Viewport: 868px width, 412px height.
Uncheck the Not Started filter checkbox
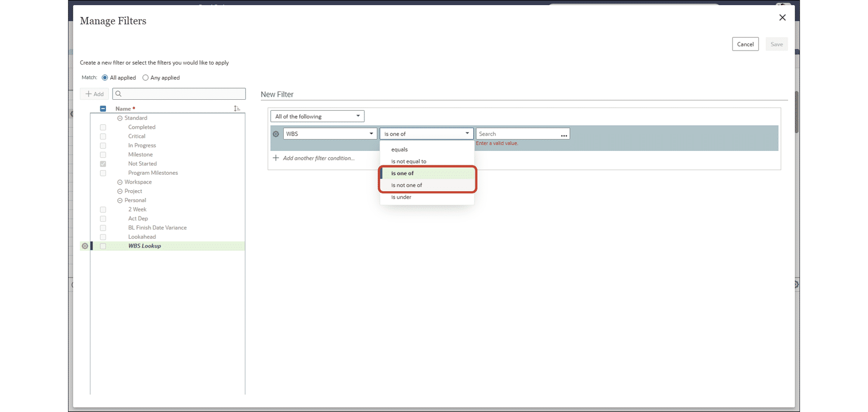(103, 164)
